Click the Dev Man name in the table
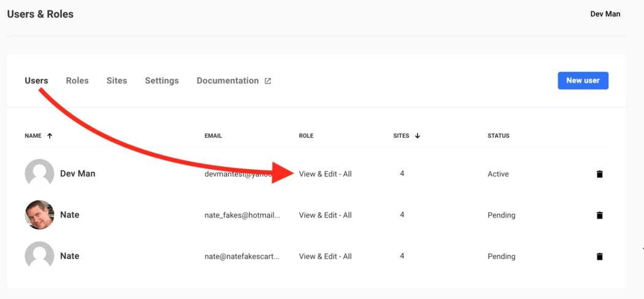644x299 pixels. coord(77,174)
